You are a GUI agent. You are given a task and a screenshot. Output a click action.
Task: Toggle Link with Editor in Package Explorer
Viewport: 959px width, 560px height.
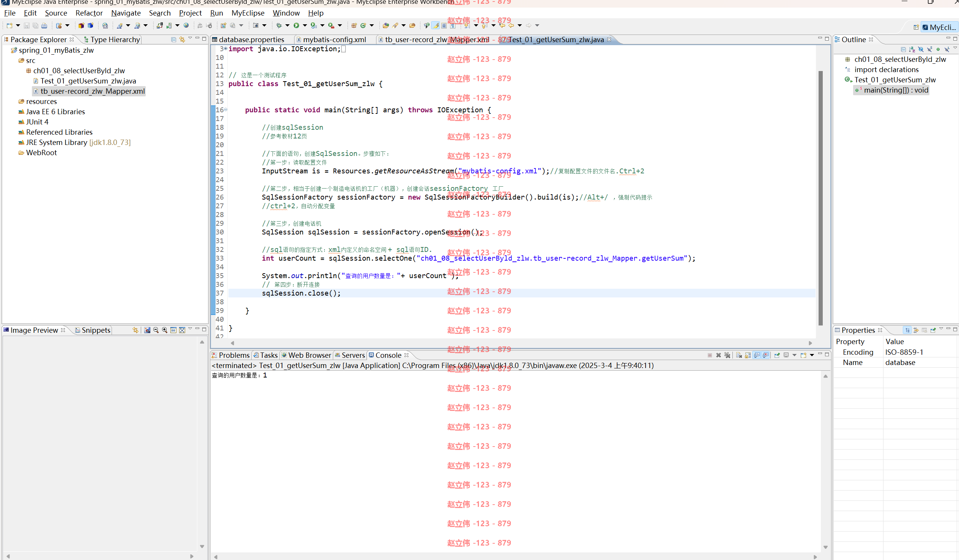coord(182,39)
